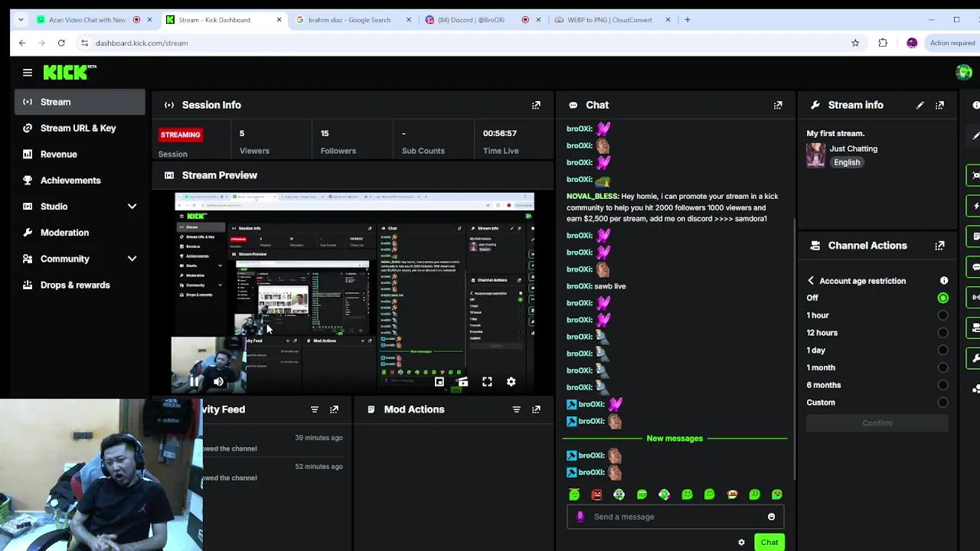This screenshot has width=980, height=551.
Task: Show Account age restriction info icon
Action: pyautogui.click(x=944, y=281)
